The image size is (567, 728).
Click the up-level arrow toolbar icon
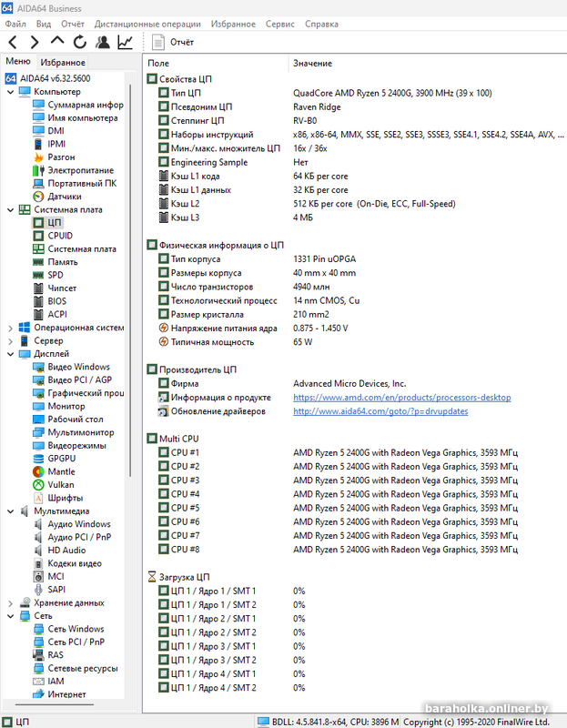pyautogui.click(x=57, y=41)
